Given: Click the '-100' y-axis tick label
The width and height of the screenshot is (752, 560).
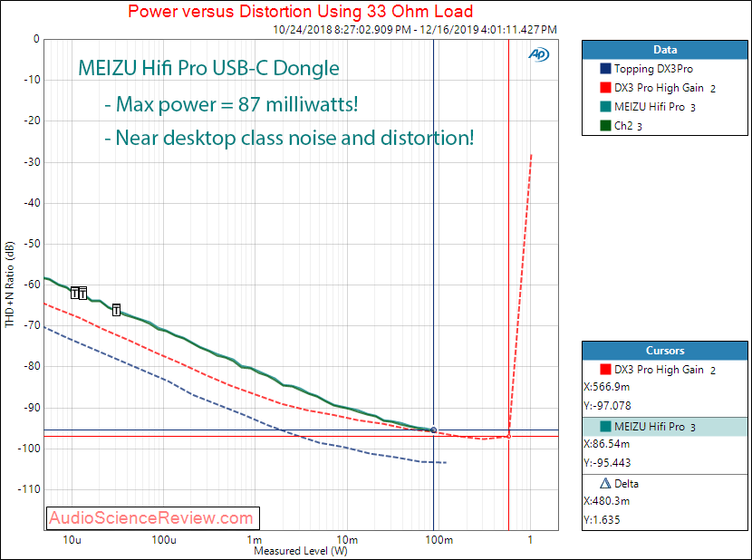Looking at the screenshot, I should [x=30, y=449].
